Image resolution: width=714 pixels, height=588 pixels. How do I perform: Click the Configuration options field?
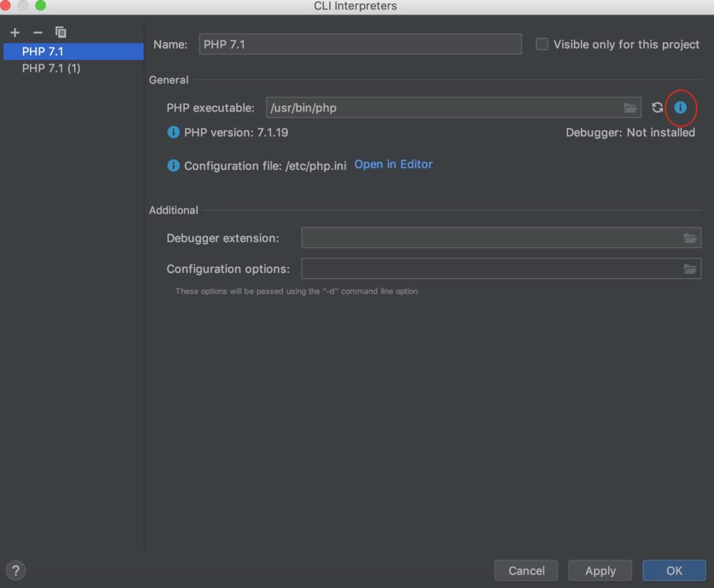point(488,268)
